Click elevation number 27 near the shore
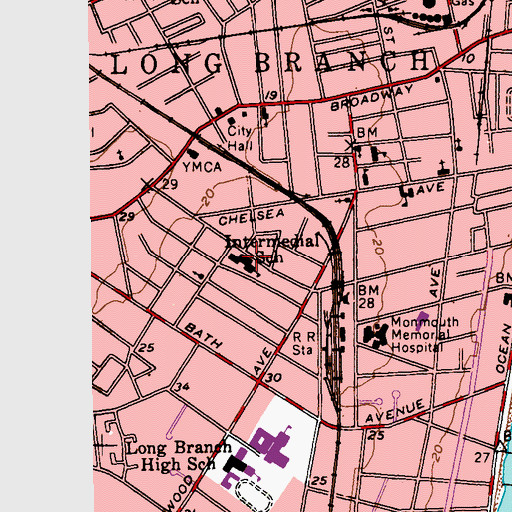Screen dimensions: 512x512 click(x=482, y=458)
